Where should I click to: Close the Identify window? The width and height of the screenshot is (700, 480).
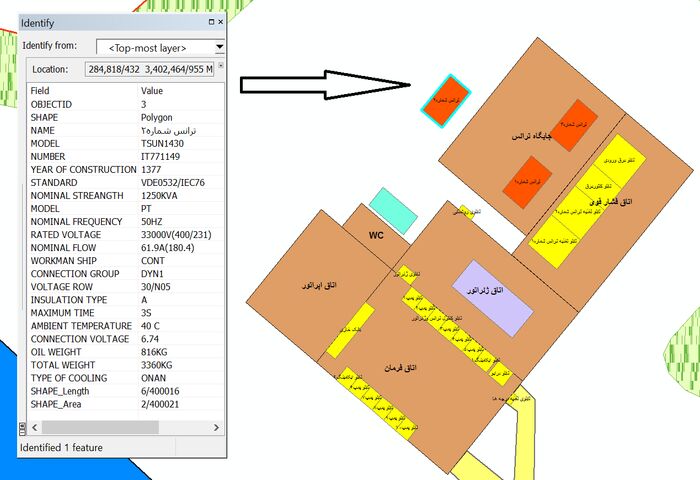coord(221,22)
